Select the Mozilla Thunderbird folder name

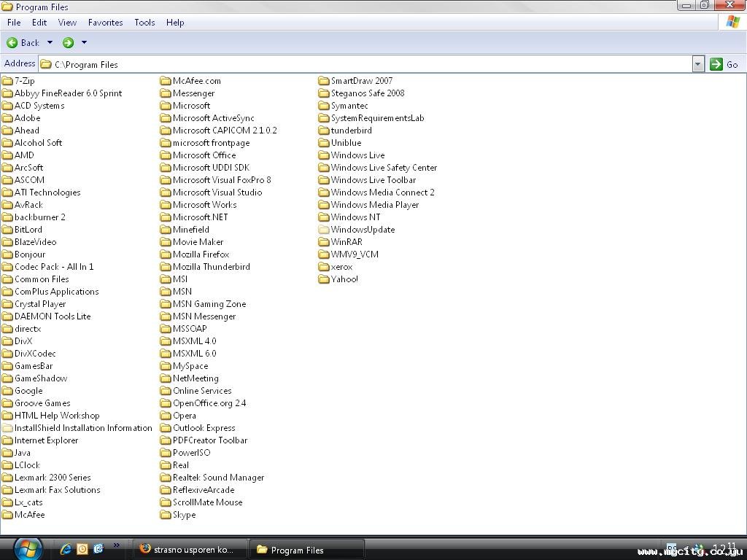pos(211,267)
